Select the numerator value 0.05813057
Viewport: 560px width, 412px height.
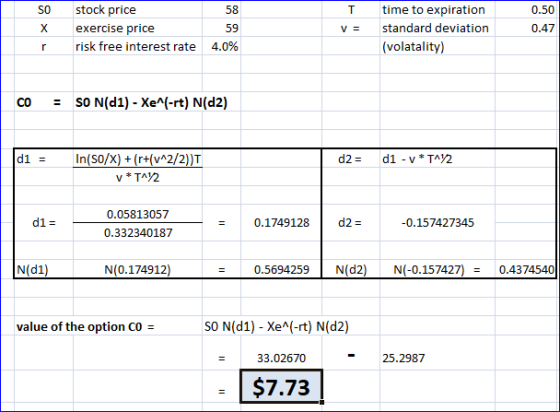coord(138,214)
